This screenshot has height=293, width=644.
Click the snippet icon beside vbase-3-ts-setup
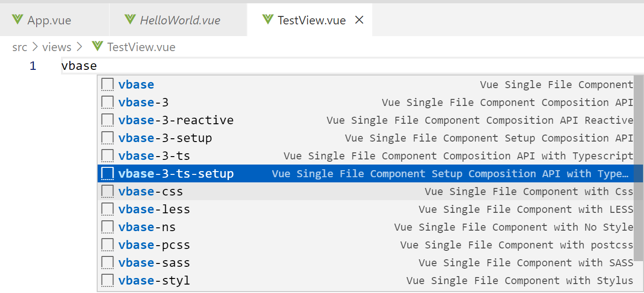click(x=107, y=174)
